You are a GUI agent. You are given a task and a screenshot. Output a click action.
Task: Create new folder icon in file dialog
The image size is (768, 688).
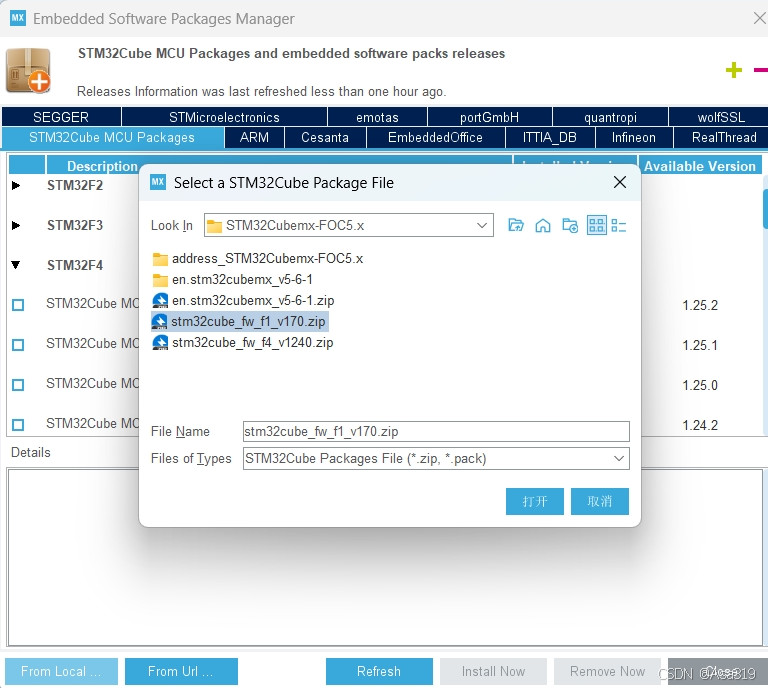click(x=570, y=225)
